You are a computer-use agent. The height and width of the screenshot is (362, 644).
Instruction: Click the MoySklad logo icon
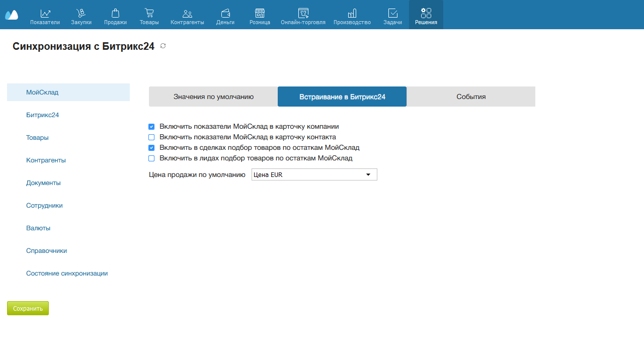(12, 15)
